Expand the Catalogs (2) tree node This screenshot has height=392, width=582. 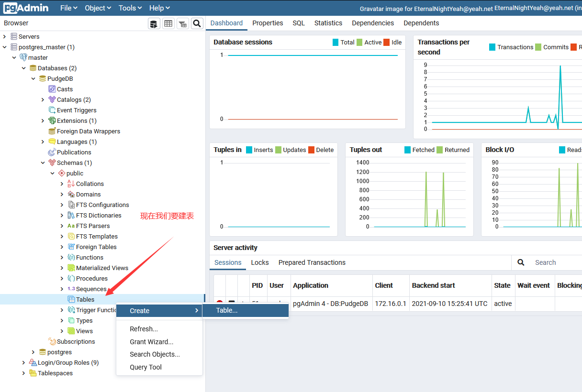[42, 99]
